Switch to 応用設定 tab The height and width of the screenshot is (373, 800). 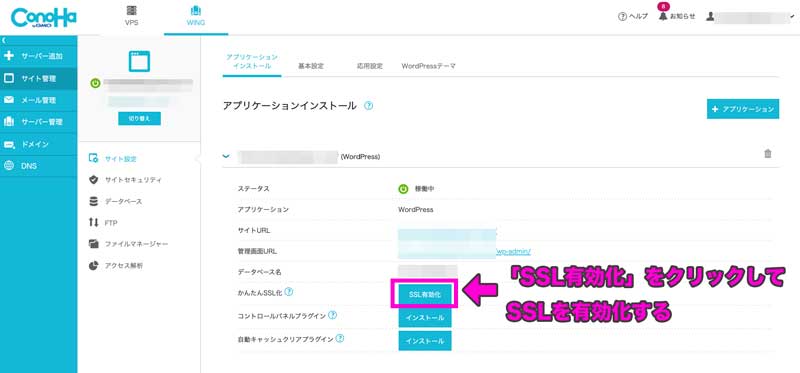coord(370,66)
